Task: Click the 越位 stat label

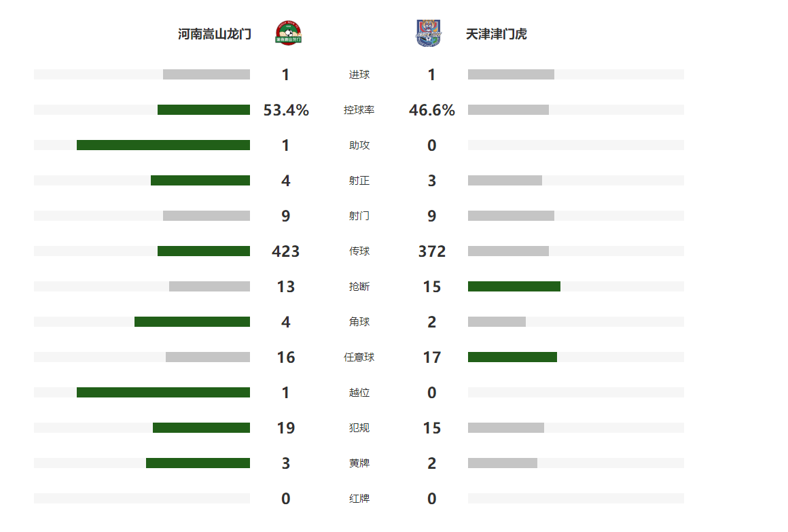Action: tap(359, 392)
